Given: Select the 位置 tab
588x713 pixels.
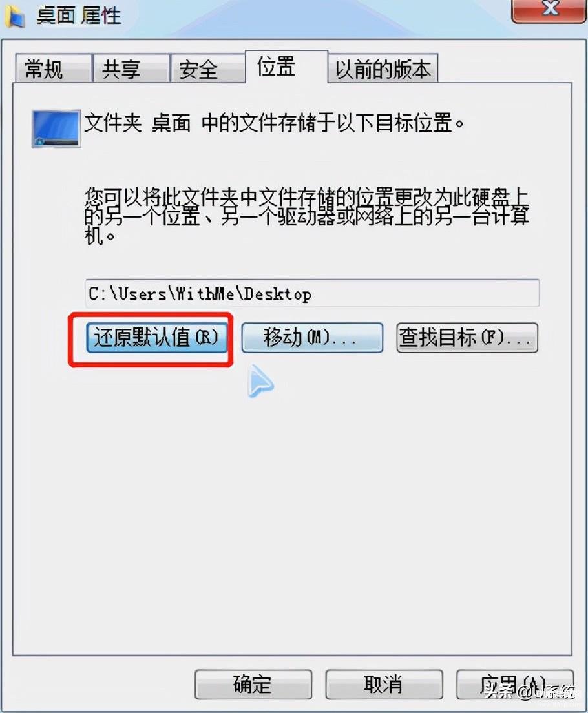Looking at the screenshot, I should [286, 67].
